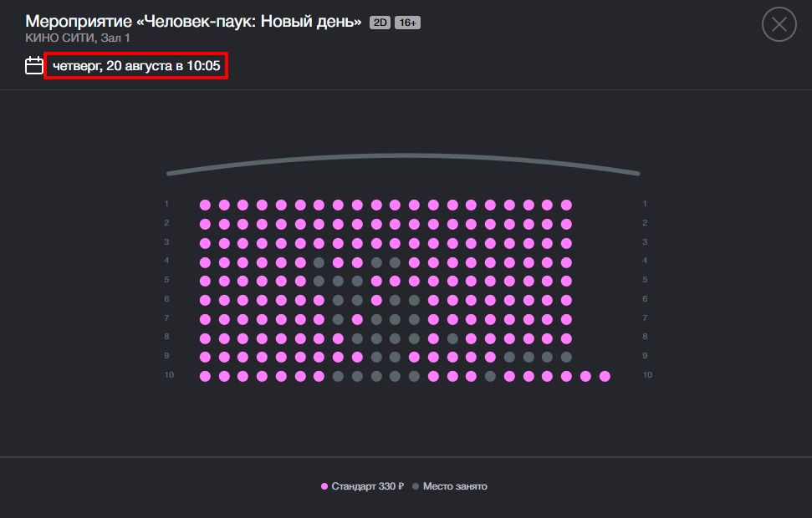
Task: Select the rightmost seat in row 8
Action: pyautogui.click(x=566, y=338)
